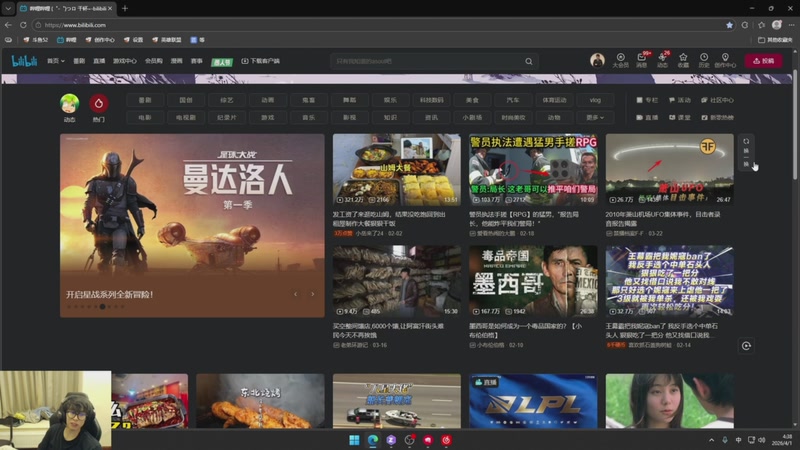Click the highlighted carousel indicator dot
Screen dimensions: 800x450
click(x=102, y=307)
